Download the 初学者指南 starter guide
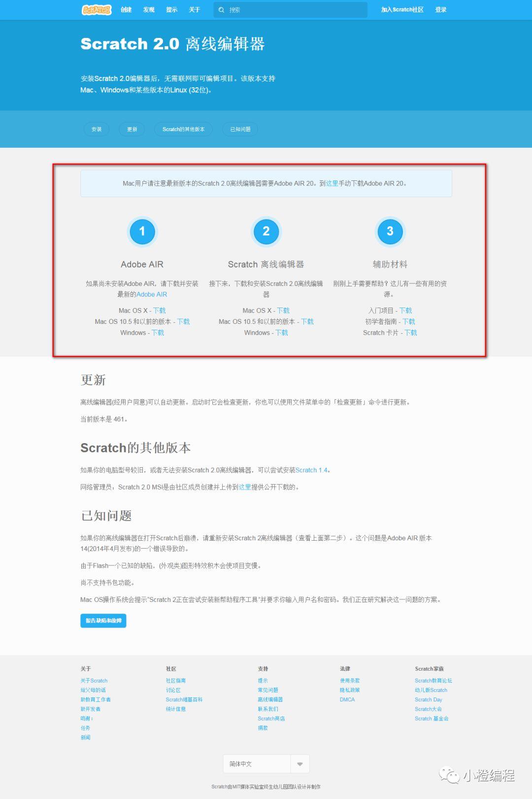The height and width of the screenshot is (799, 532). [409, 321]
